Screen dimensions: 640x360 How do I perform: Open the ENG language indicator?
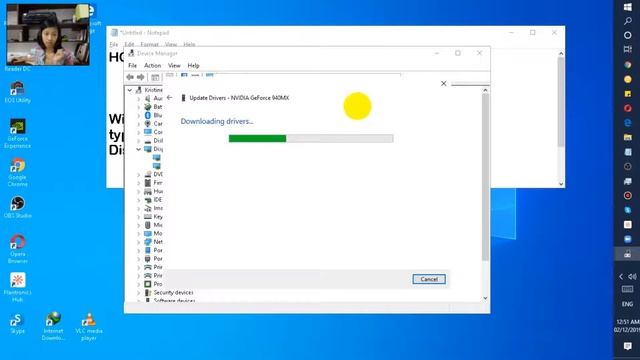pos(627,304)
